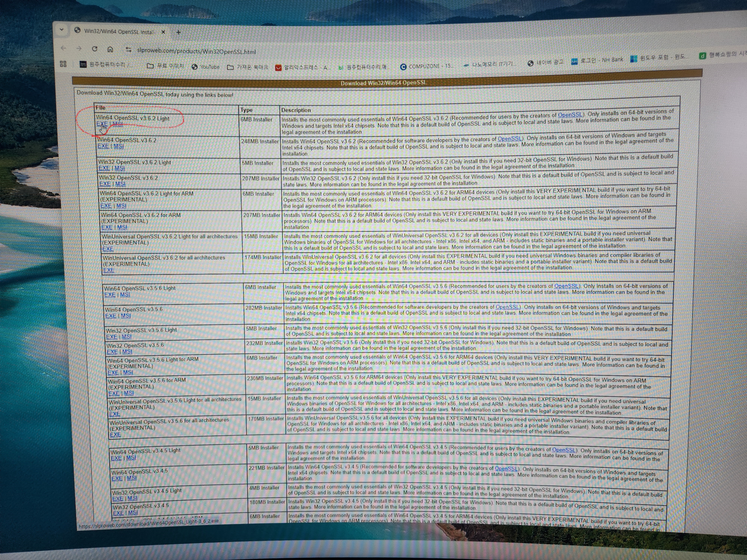Open the YouTube bookmark
The height and width of the screenshot is (560, 747).
click(x=206, y=67)
